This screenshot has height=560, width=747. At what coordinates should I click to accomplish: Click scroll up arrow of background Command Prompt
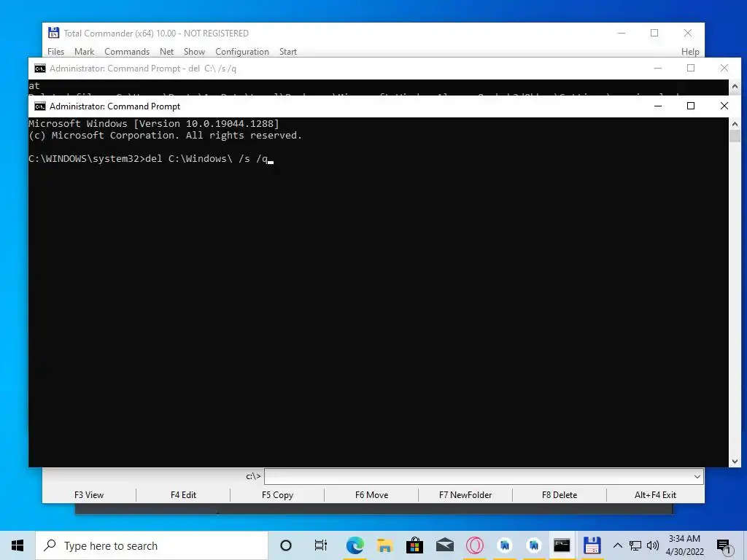pyautogui.click(x=735, y=86)
